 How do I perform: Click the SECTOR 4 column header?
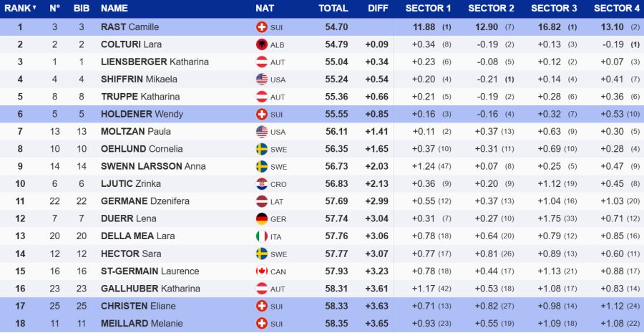[x=616, y=9]
